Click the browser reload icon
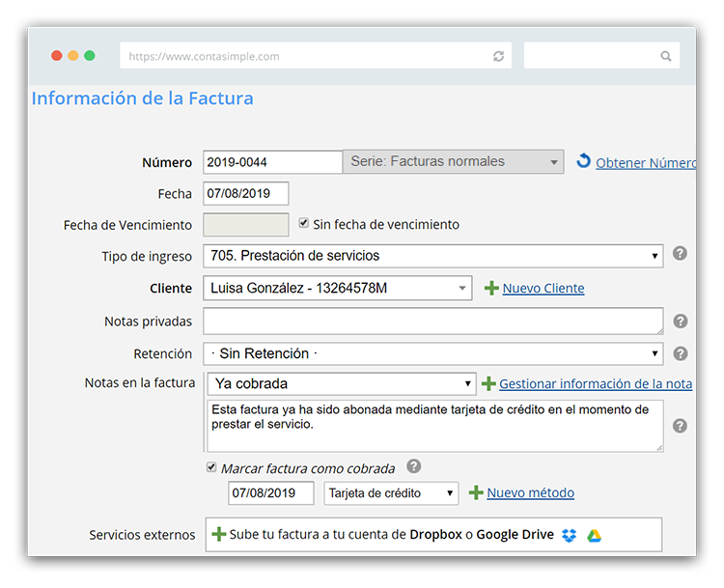 coord(498,56)
